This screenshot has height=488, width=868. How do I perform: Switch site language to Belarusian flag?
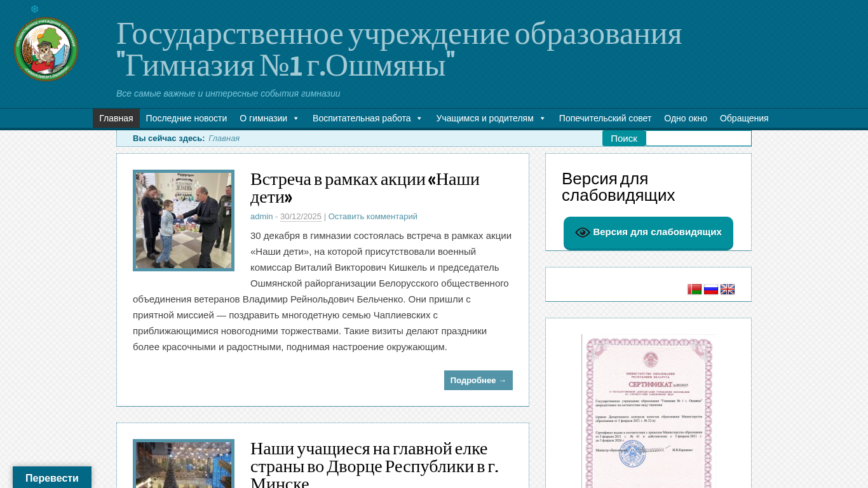[695, 290]
